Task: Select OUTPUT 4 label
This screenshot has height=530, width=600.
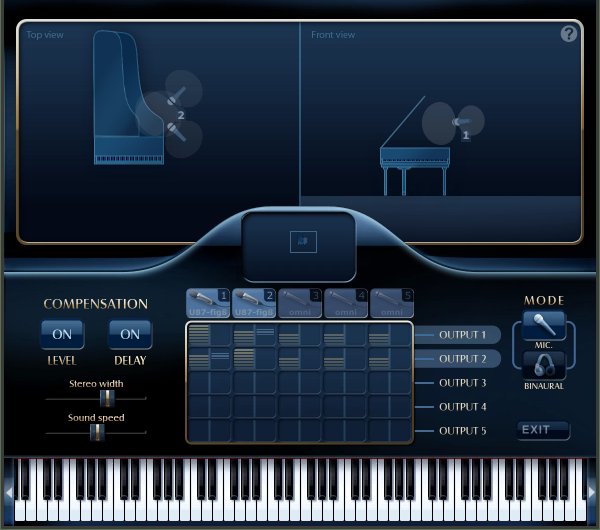Action: pyautogui.click(x=462, y=407)
